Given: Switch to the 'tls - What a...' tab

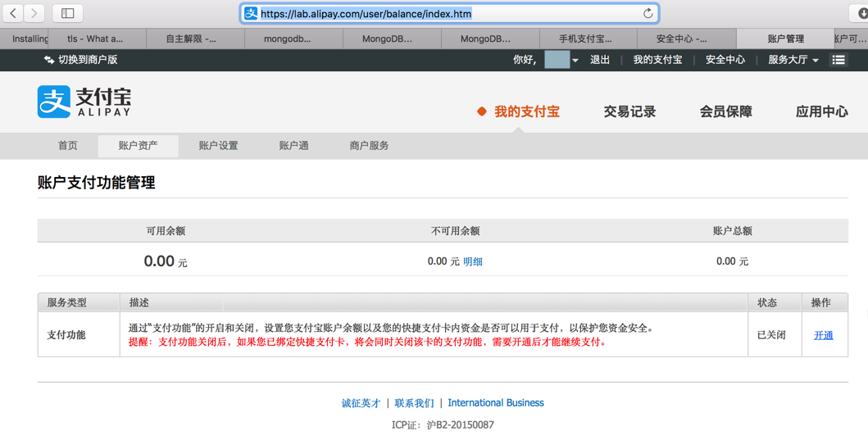Looking at the screenshot, I should pyautogui.click(x=98, y=39).
